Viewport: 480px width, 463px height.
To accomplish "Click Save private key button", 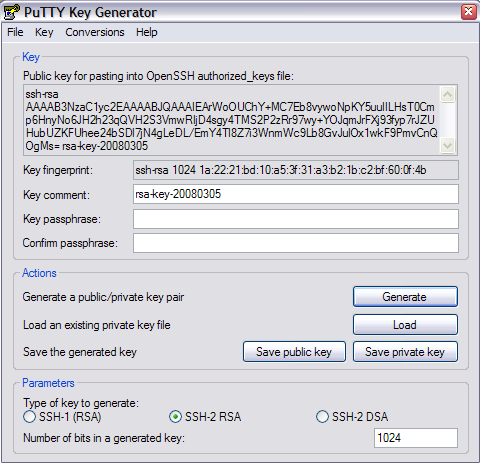I will [405, 352].
